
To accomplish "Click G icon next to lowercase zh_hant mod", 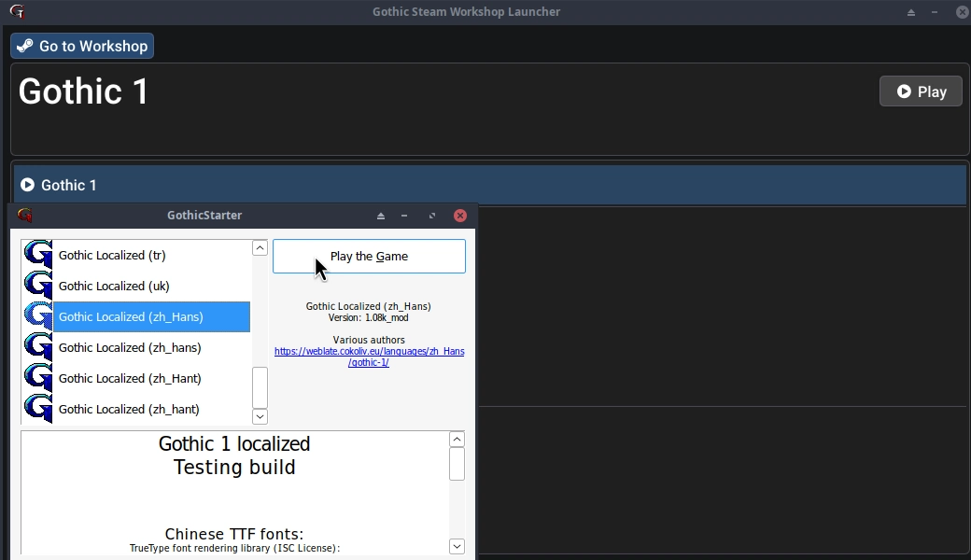I will [x=37, y=410].
